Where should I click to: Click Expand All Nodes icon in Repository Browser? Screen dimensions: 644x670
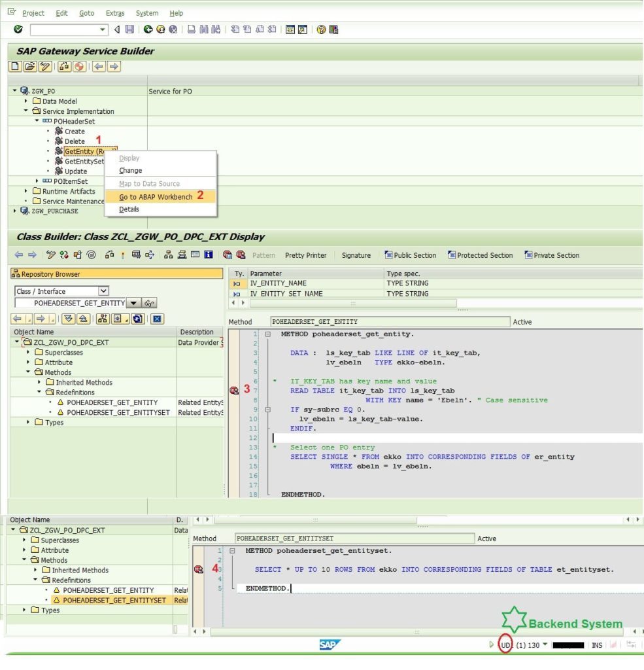(69, 319)
